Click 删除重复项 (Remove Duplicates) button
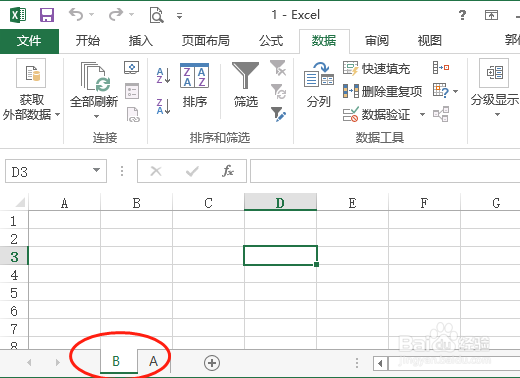The height and width of the screenshot is (378, 520). point(382,91)
